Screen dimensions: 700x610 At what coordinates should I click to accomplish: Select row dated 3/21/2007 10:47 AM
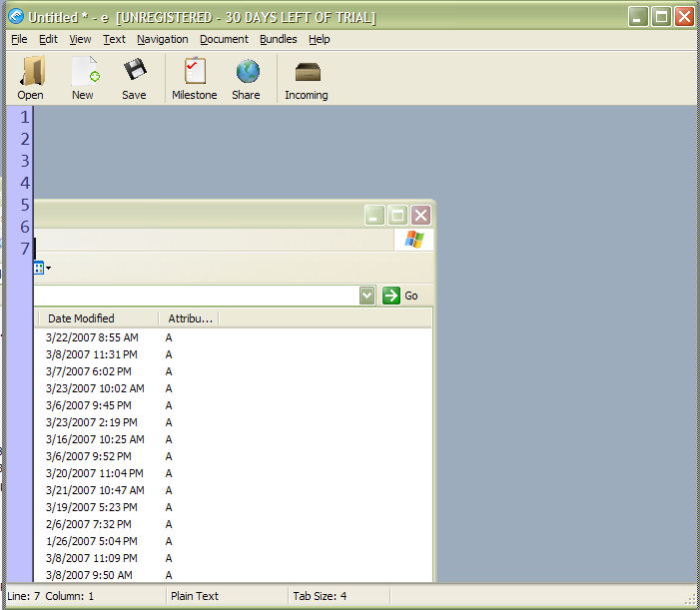click(95, 490)
